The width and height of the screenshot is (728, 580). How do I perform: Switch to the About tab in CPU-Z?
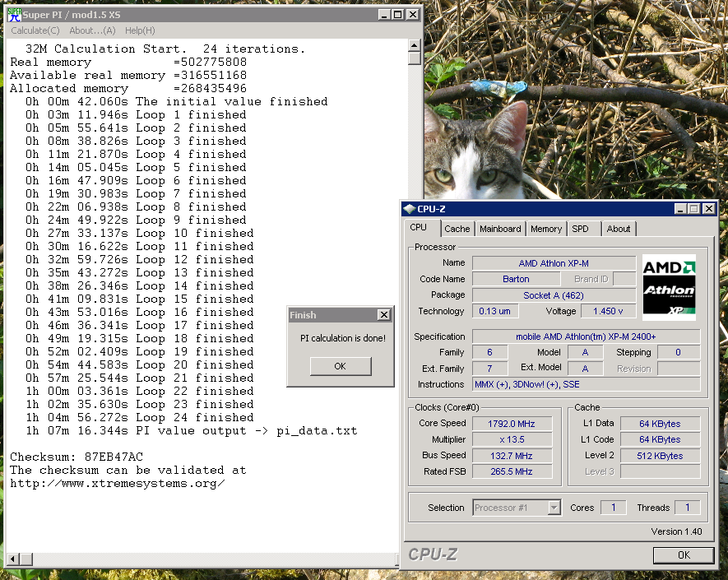[x=619, y=229]
